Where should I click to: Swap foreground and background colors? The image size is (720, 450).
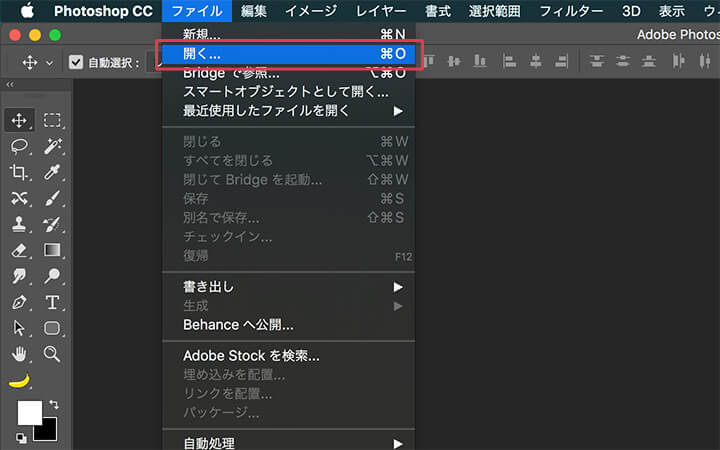(54, 404)
